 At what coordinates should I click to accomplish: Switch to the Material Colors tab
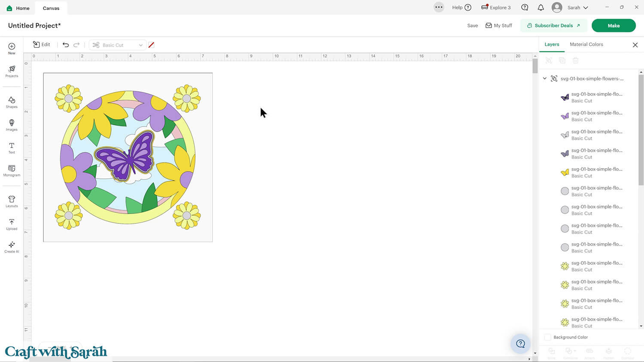coord(586,44)
